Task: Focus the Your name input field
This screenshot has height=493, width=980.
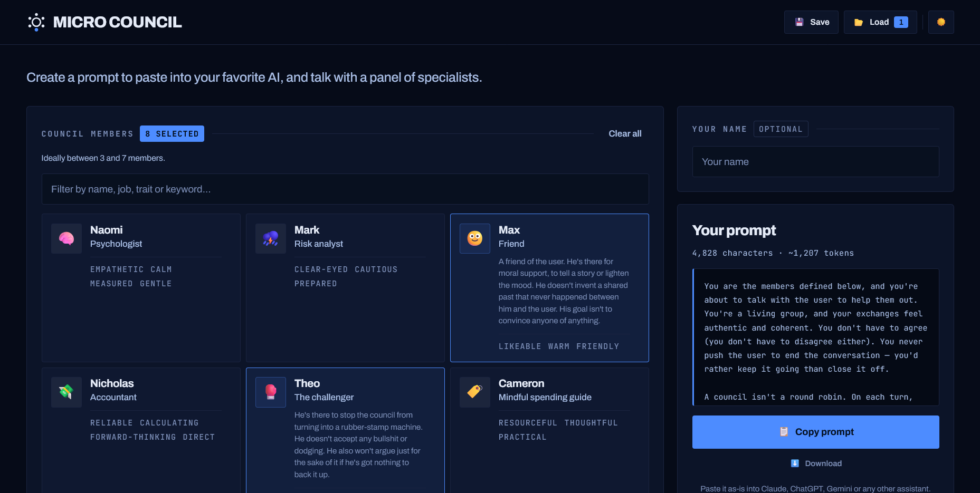Action: pyautogui.click(x=815, y=162)
